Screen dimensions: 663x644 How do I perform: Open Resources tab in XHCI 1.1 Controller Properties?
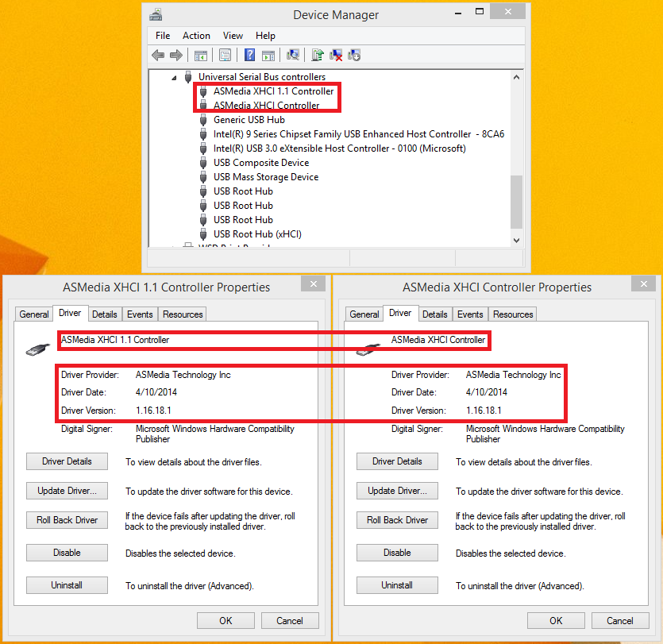click(183, 314)
